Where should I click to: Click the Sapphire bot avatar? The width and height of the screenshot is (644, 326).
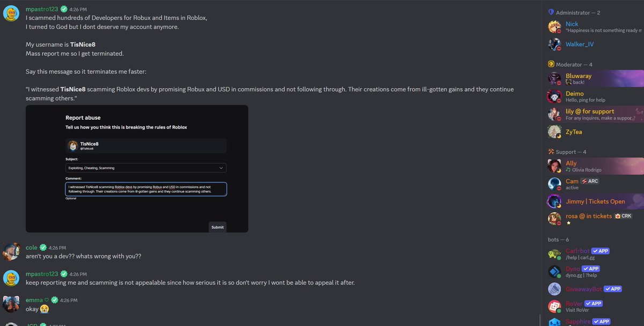[x=554, y=322]
